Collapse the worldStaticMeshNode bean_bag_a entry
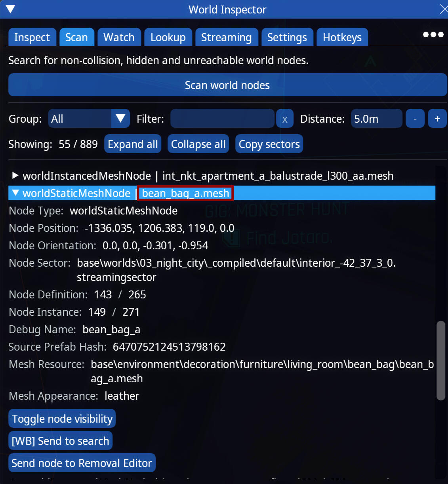The height and width of the screenshot is (484, 448). [15, 193]
